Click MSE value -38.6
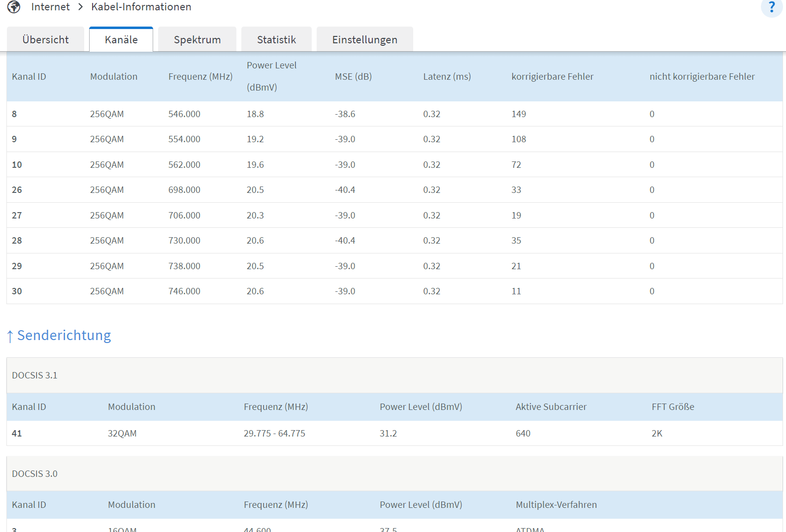This screenshot has height=532, width=786. pos(345,114)
